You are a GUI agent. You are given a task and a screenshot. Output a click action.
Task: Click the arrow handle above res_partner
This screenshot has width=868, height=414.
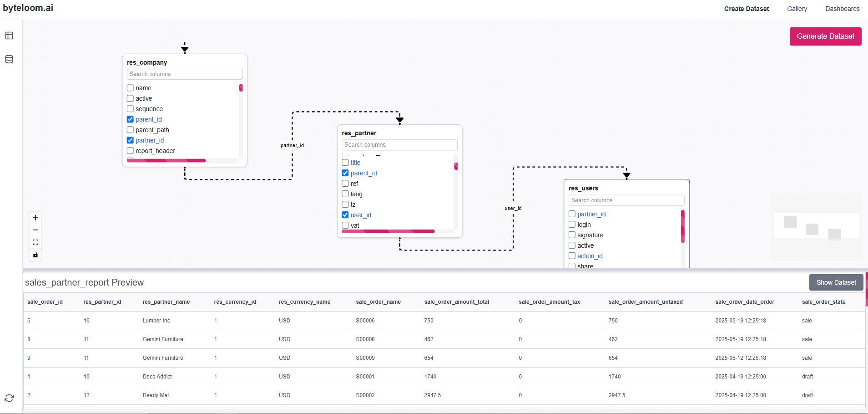pos(400,120)
